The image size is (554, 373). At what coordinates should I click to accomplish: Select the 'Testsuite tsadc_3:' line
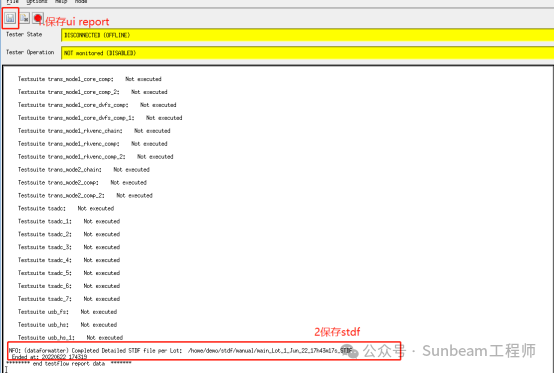69,247
